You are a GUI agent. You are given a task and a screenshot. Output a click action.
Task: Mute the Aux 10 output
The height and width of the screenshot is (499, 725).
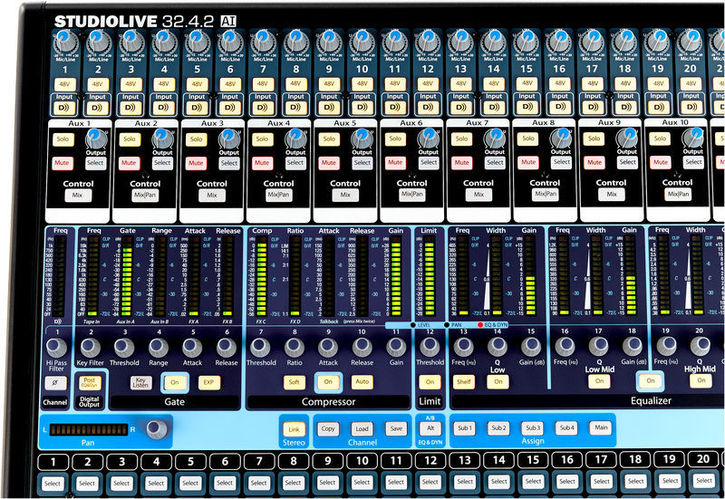point(660,162)
